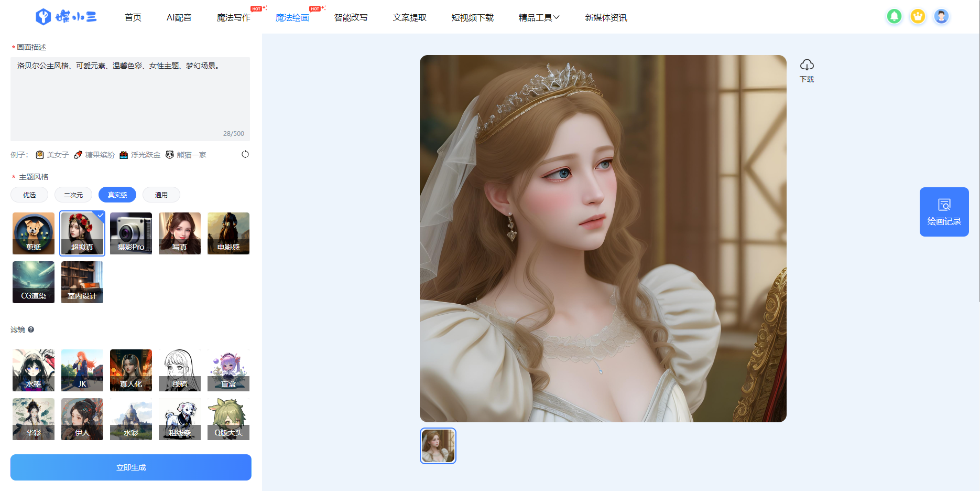This screenshot has height=491, width=980.
Task: Open the user avatar icon
Action: click(x=941, y=17)
